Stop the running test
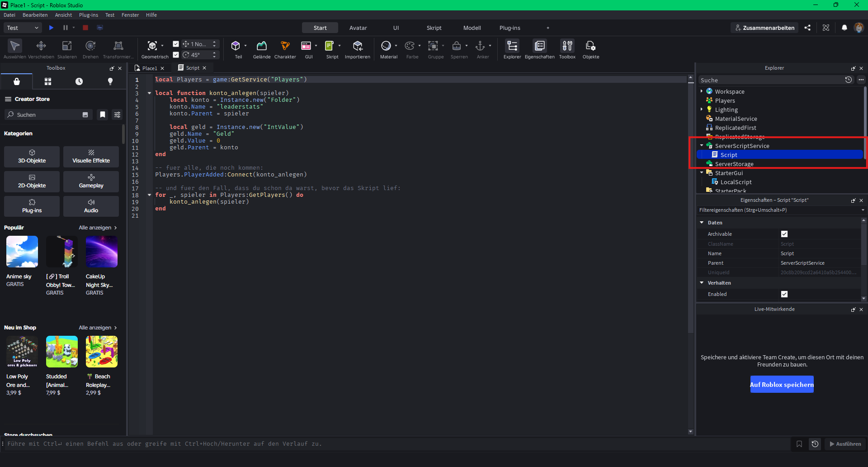The height and width of the screenshot is (467, 868). (85, 28)
